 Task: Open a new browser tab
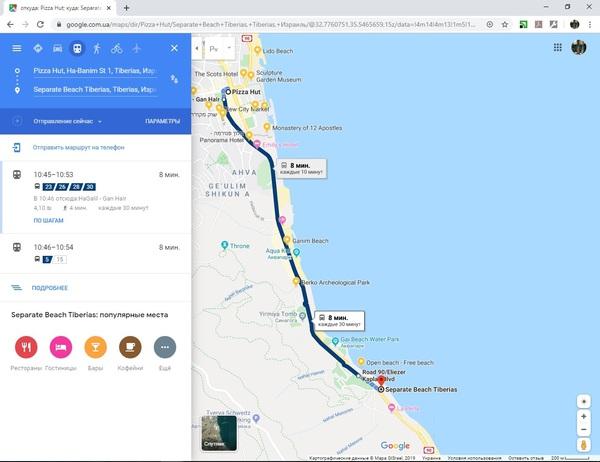(x=127, y=8)
